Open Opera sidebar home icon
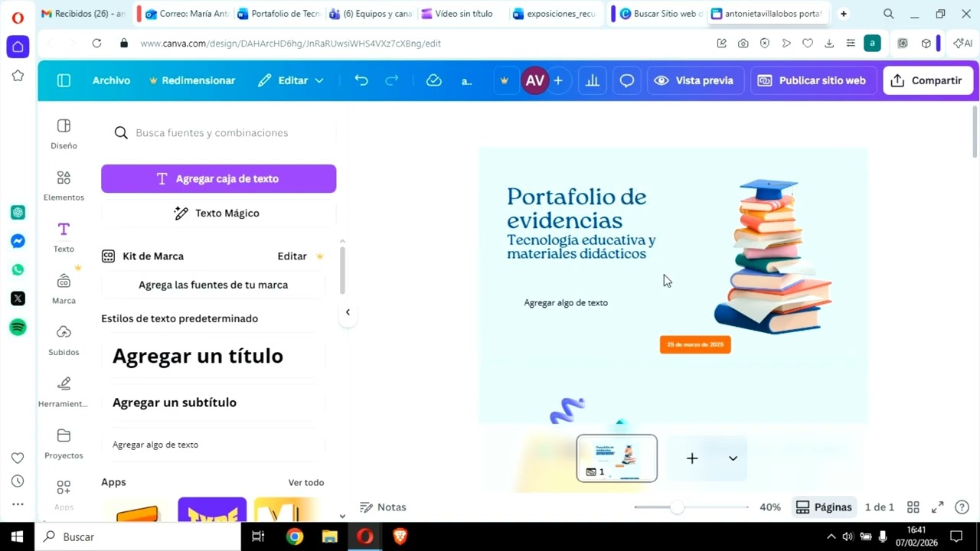The width and height of the screenshot is (980, 551). (x=18, y=47)
